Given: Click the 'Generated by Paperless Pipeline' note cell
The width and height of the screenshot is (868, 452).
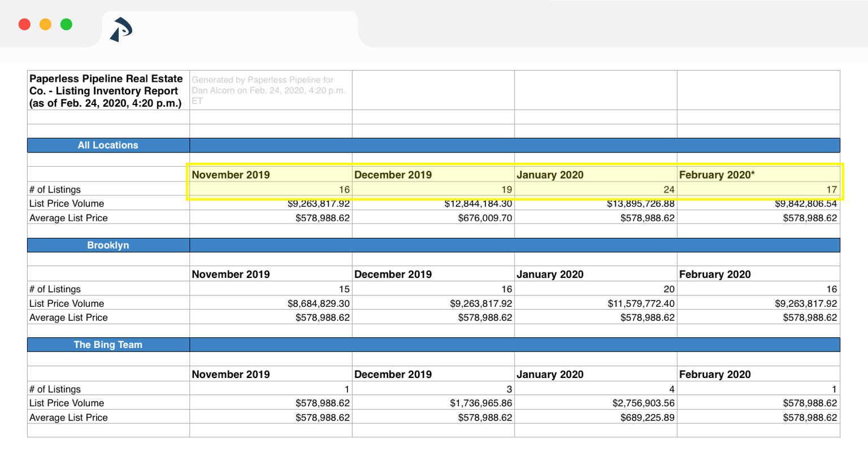Looking at the screenshot, I should coord(270,90).
